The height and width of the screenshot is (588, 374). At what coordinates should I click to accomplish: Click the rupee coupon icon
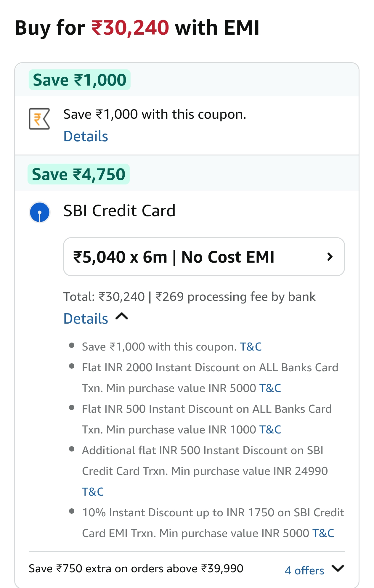tap(39, 119)
